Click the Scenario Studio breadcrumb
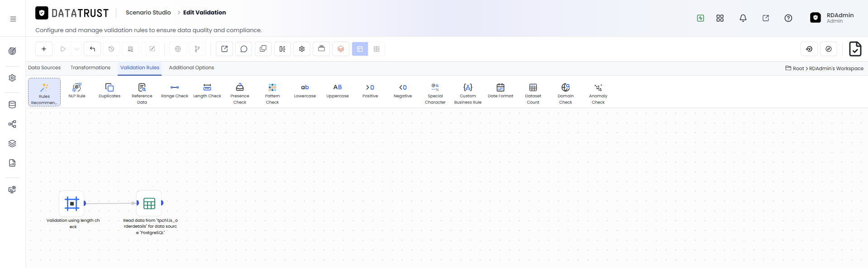 148,12
